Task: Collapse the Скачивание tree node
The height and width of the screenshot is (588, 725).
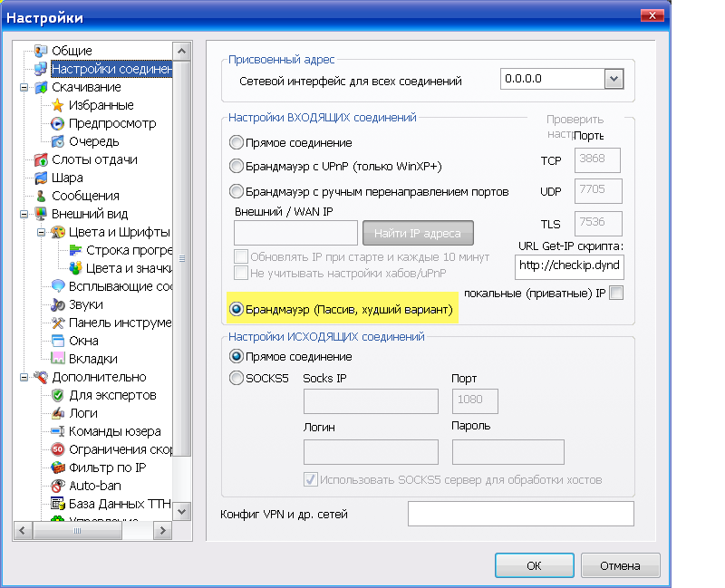Action: coord(24,88)
